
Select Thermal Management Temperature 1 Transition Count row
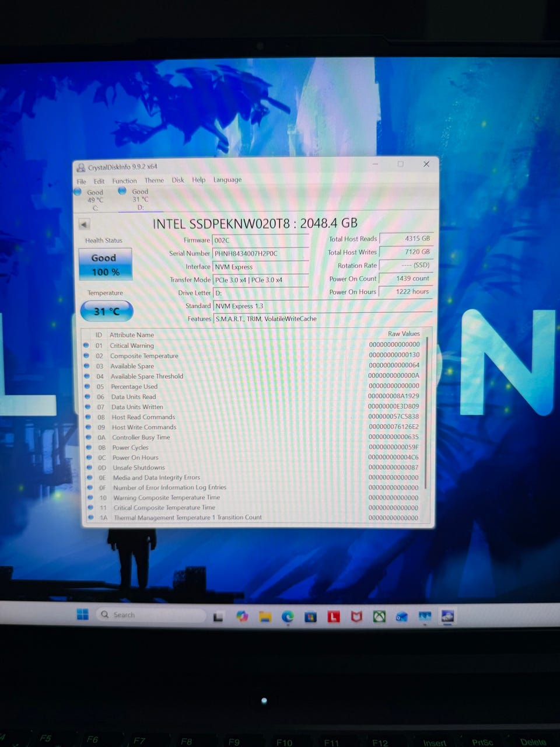coord(256,517)
